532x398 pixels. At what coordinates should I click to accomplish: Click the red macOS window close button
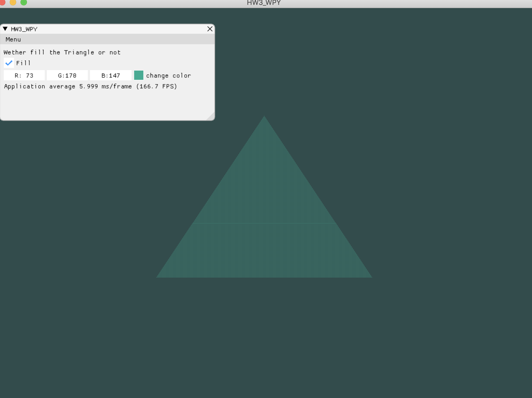[x=2, y=2]
